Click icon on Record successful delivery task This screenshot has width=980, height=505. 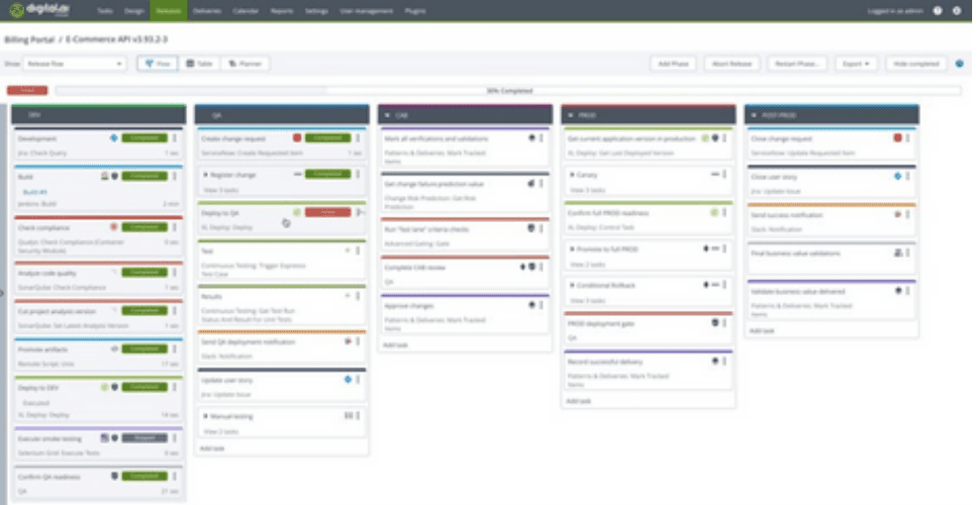pyautogui.click(x=715, y=361)
